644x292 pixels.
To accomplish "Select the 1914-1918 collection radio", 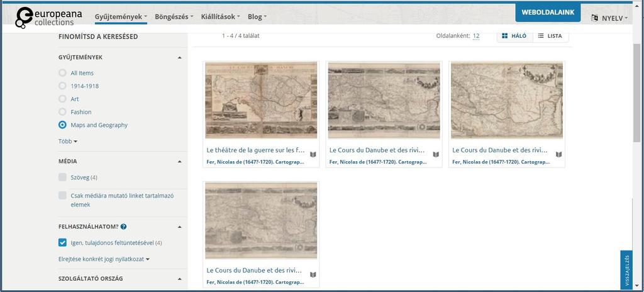I will click(62, 86).
